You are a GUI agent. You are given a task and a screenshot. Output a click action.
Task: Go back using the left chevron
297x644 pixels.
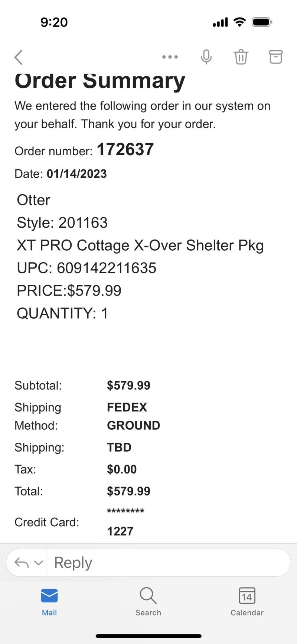(x=19, y=57)
